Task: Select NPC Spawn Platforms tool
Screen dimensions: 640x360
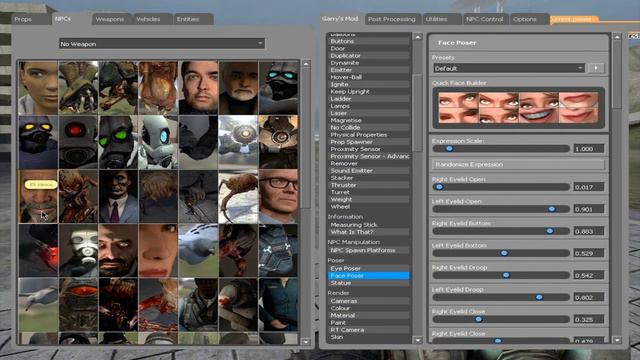Action: [x=369, y=250]
